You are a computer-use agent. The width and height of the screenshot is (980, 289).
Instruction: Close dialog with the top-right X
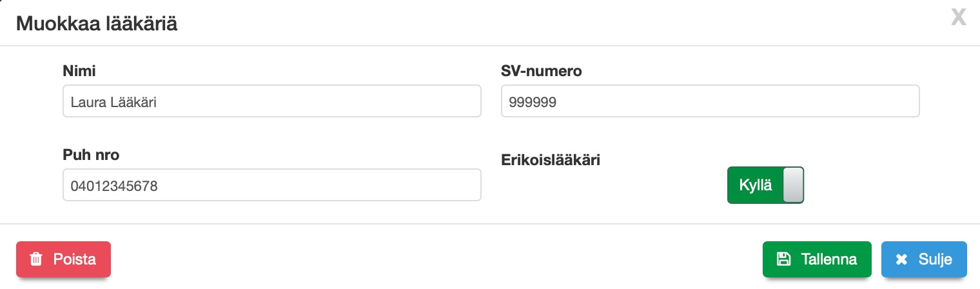[x=959, y=18]
